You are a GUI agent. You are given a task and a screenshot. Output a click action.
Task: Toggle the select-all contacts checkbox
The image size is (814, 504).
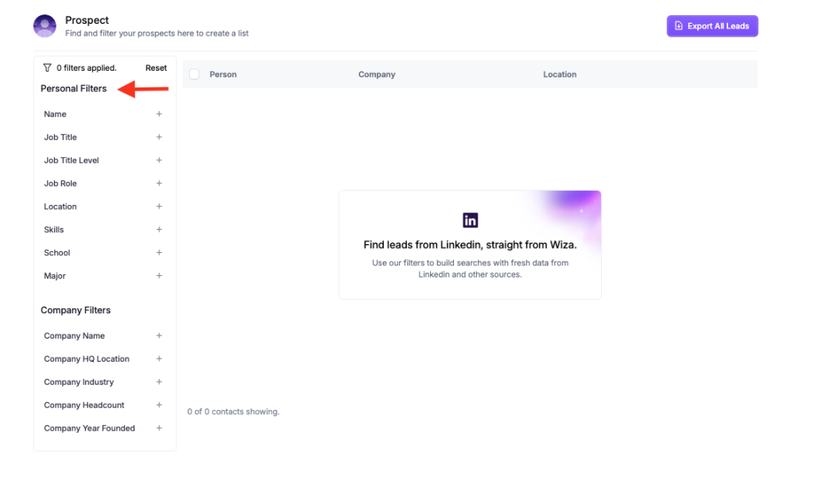(x=194, y=74)
